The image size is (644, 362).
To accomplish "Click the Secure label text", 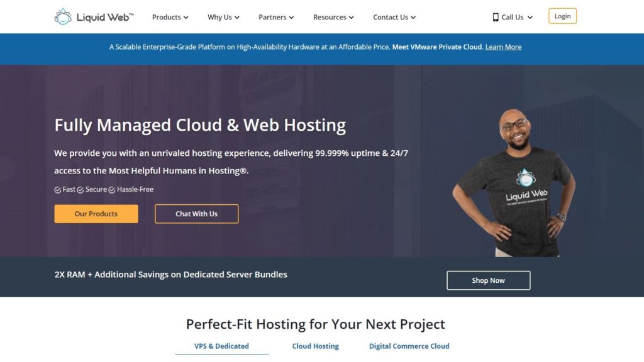I will click(x=96, y=190).
